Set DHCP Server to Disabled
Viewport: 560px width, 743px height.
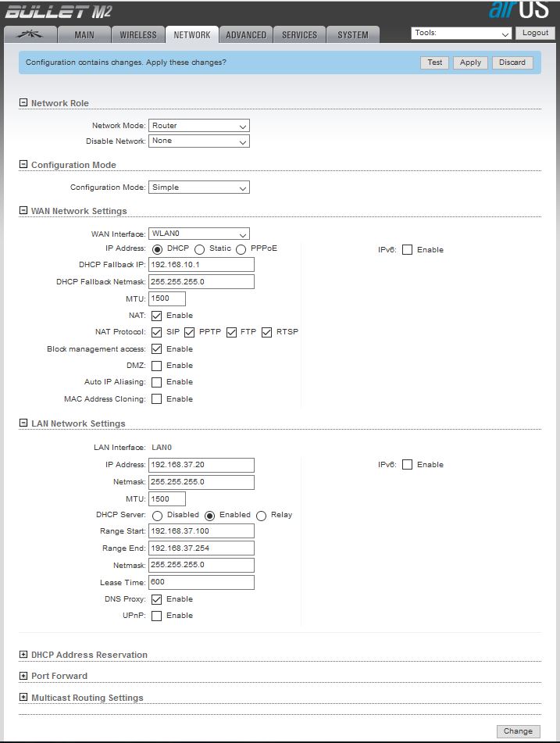(x=157, y=516)
